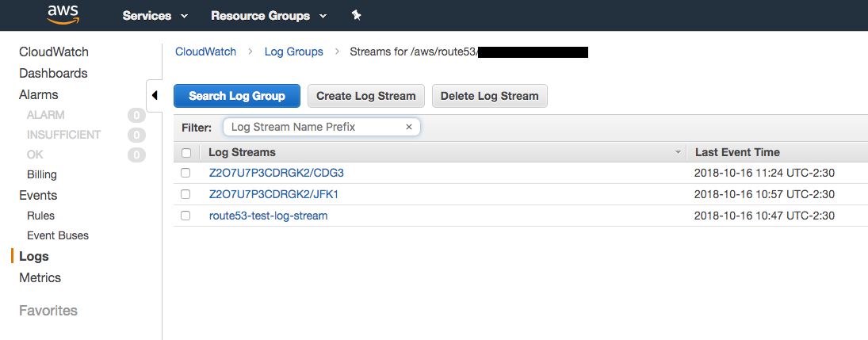868x340 pixels.
Task: Select CloudWatch in the sidebar
Action: [54, 52]
